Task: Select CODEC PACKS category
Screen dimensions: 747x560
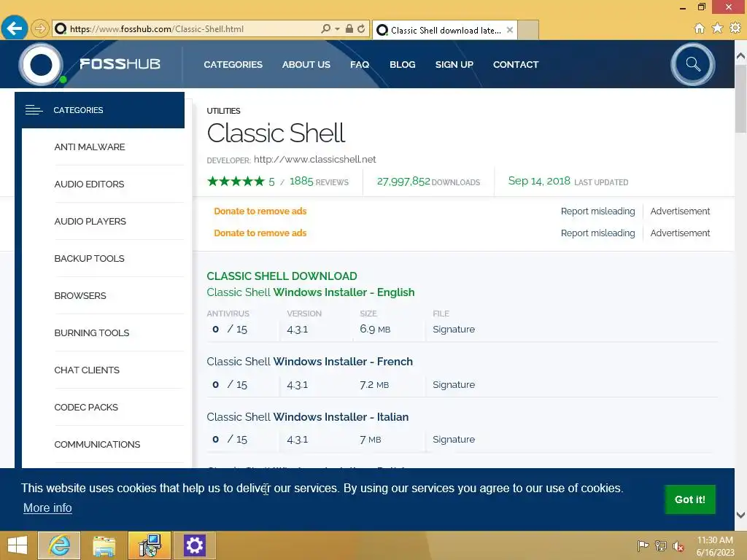Action: tap(86, 407)
